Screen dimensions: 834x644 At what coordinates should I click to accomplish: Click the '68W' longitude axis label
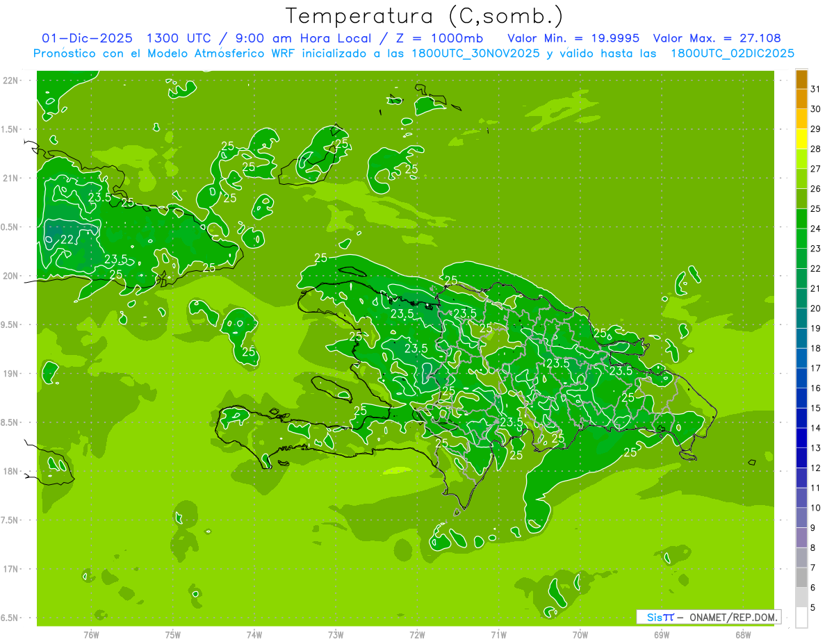743,634
